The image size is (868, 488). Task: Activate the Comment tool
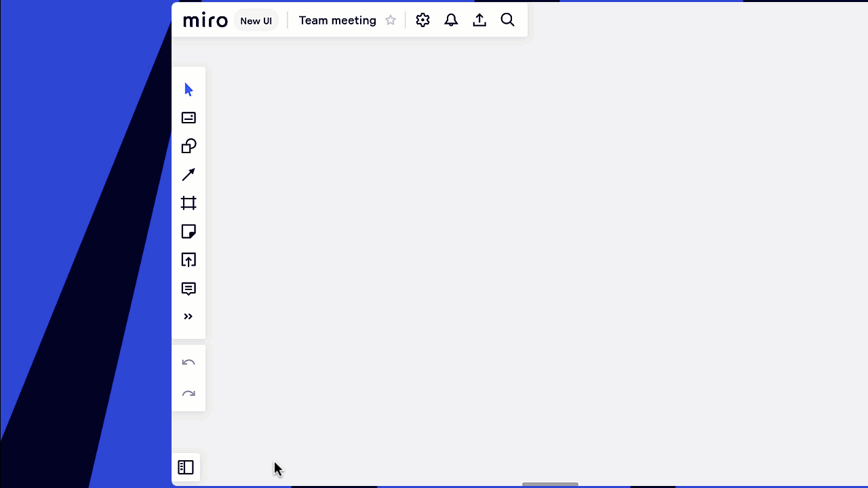tap(189, 289)
